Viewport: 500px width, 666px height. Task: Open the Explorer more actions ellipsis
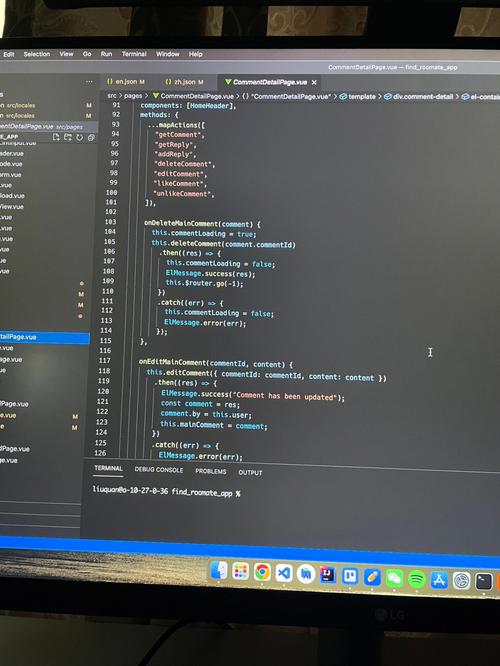click(x=89, y=82)
